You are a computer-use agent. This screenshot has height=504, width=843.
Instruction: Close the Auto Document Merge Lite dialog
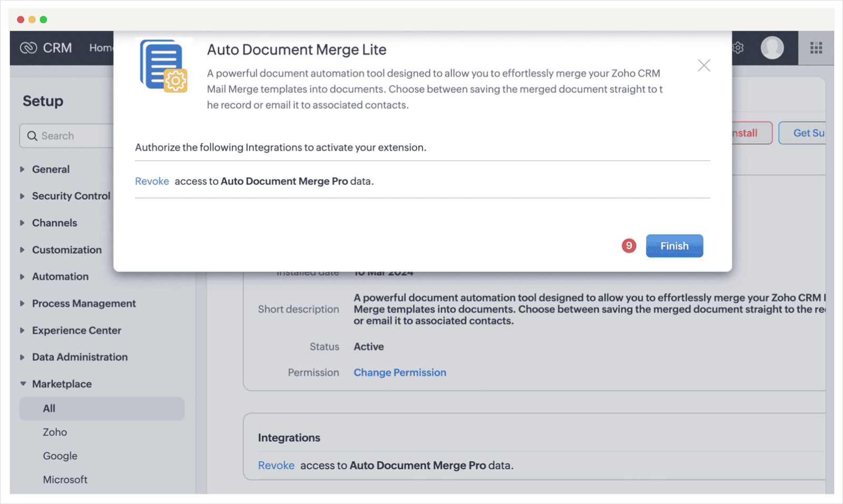[x=704, y=65]
